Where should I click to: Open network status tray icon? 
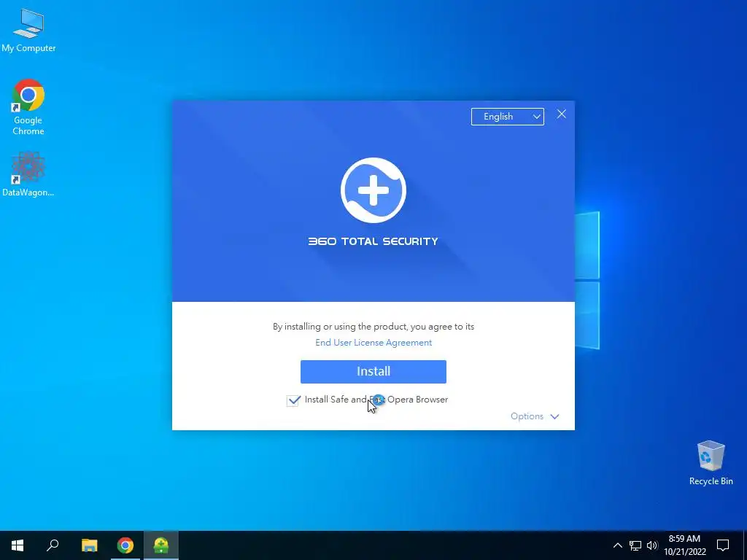pos(635,545)
